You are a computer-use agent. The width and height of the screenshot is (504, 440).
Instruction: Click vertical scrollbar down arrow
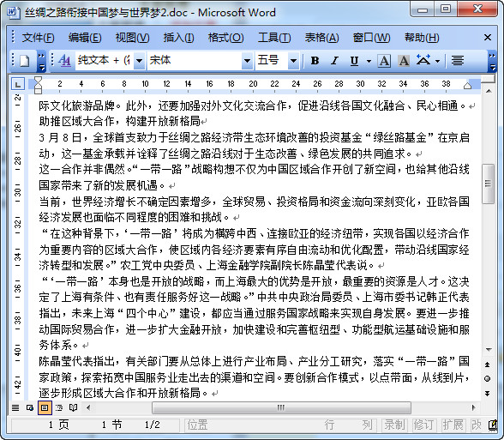[x=489, y=350]
